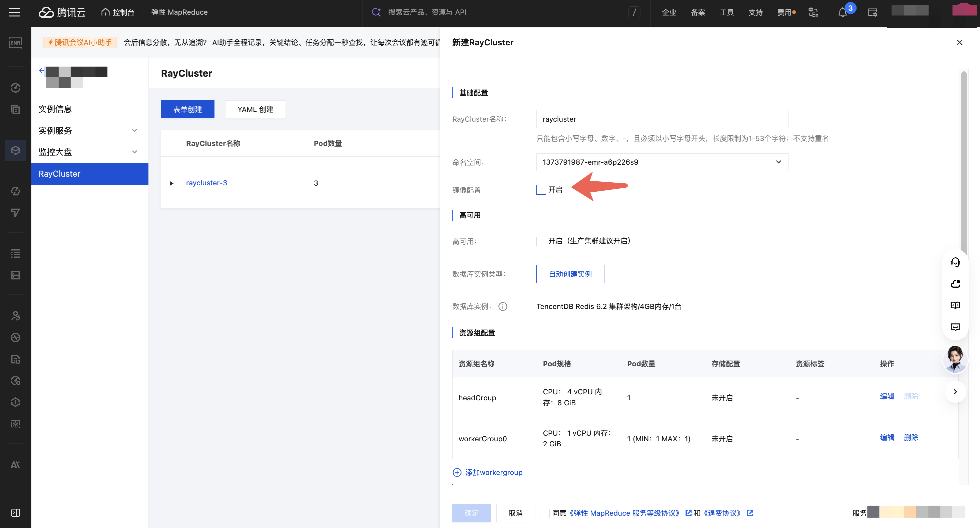Open the speedometer dashboard sidebar icon
The height and width of the screenshot is (528, 980).
pyautogui.click(x=15, y=88)
